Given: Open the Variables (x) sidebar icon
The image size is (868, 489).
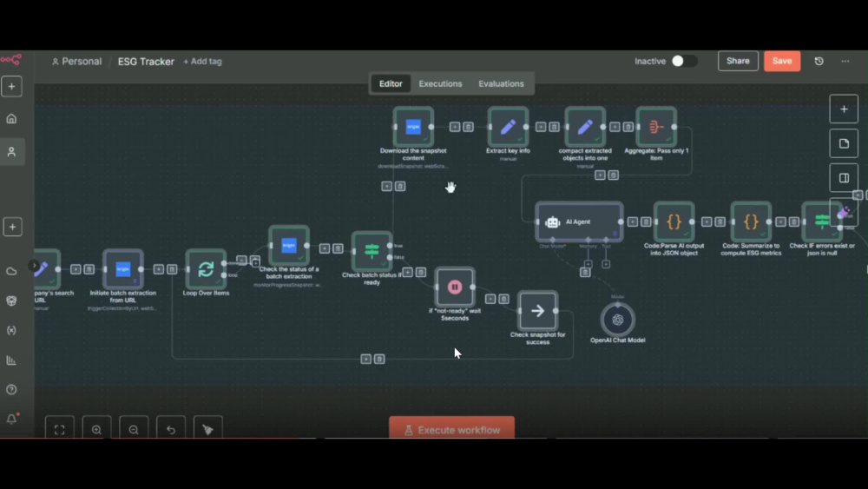Looking at the screenshot, I should click(11, 330).
